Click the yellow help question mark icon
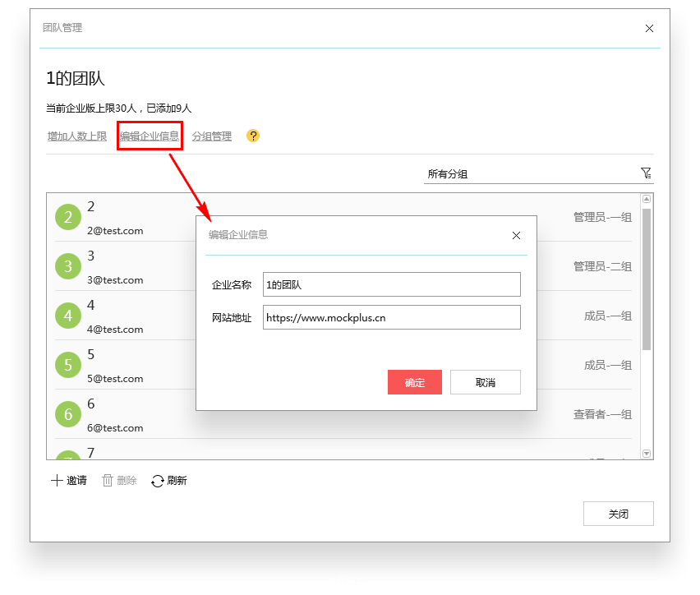The height and width of the screenshot is (595, 700). [253, 136]
